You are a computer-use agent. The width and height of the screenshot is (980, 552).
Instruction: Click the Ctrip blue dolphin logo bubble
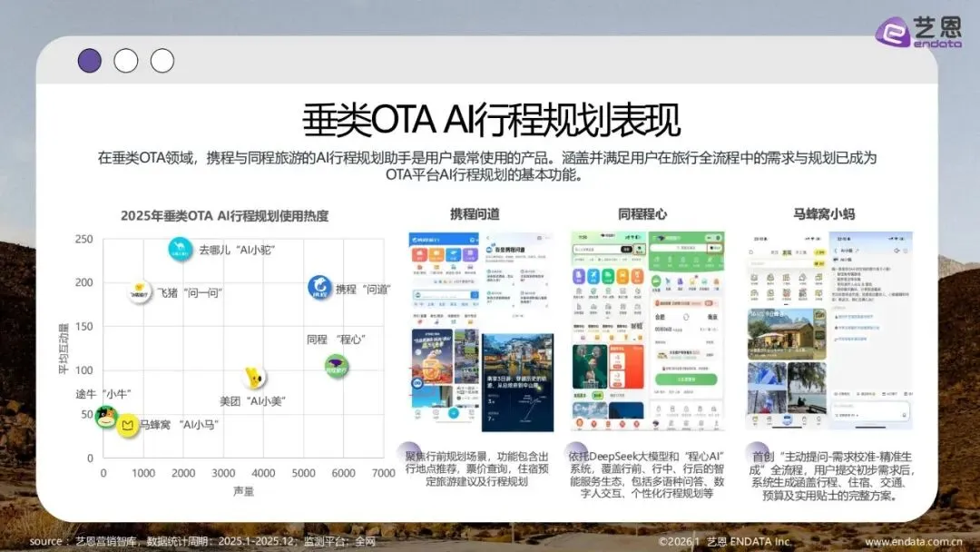point(319,288)
